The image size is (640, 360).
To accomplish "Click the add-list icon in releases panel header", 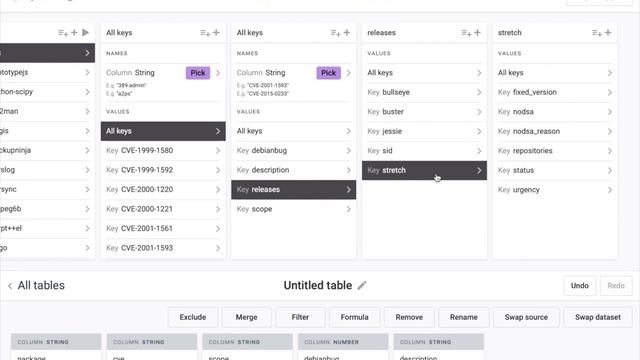I will click(x=466, y=33).
